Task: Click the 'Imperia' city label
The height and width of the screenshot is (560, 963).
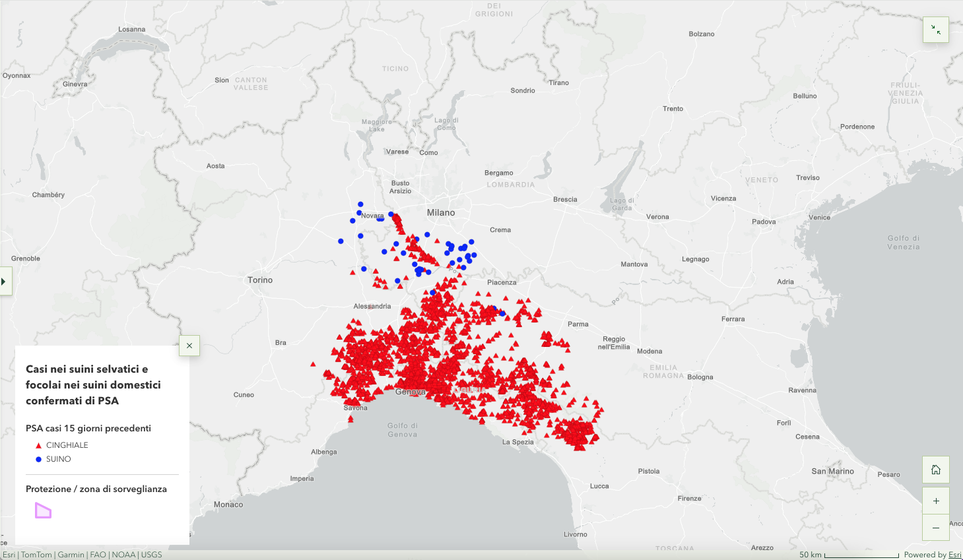Action: pyautogui.click(x=302, y=478)
